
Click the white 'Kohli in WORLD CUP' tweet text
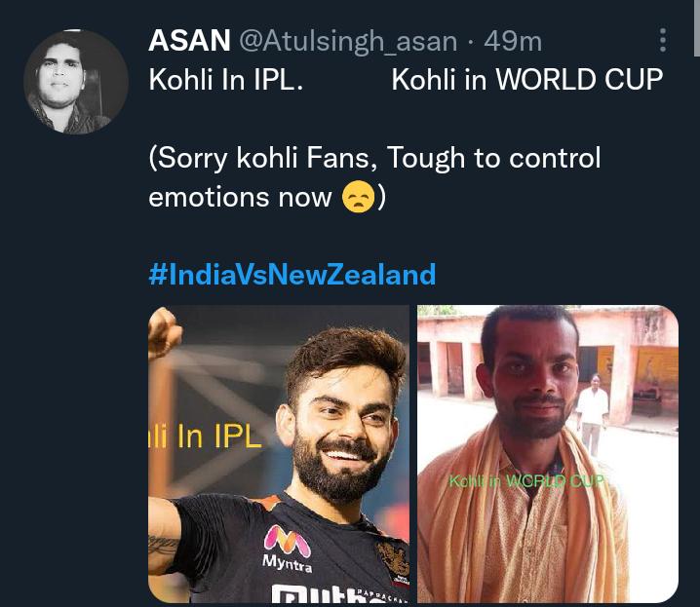coord(527,79)
